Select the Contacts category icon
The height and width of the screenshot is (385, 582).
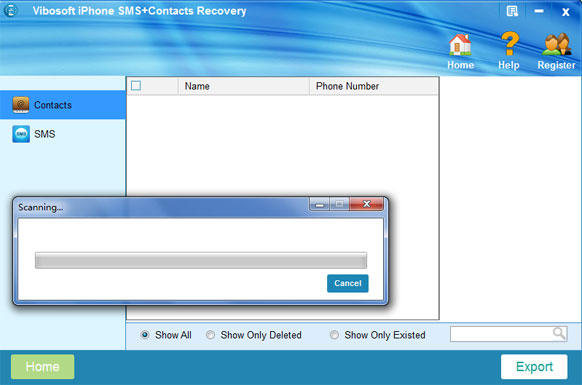(21, 105)
